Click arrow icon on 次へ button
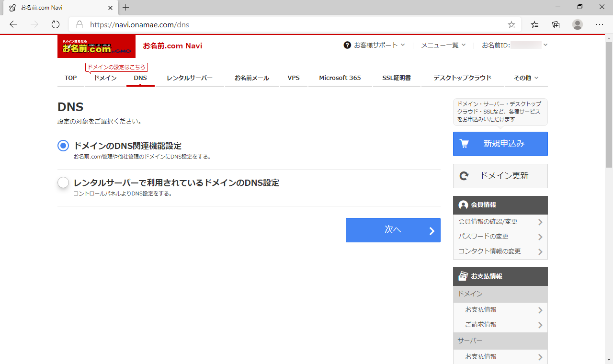Screen dimensions: 613x364 (431, 231)
